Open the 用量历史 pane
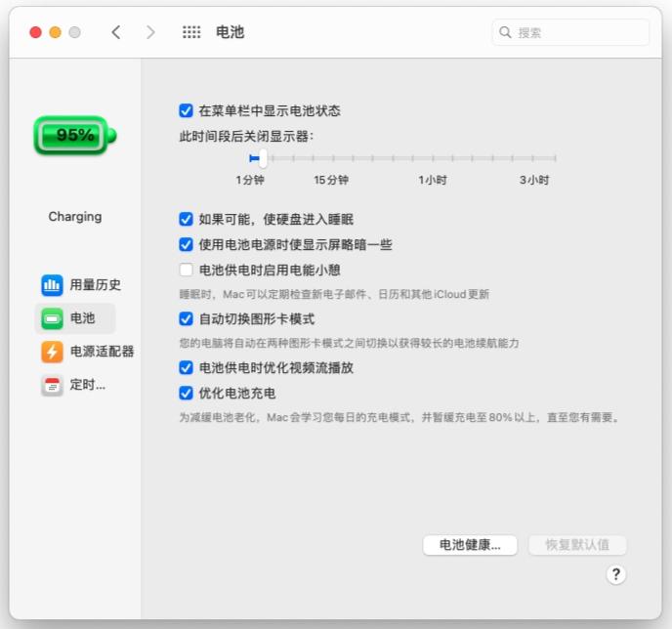Image resolution: width=672 pixels, height=629 pixels. coord(81,285)
